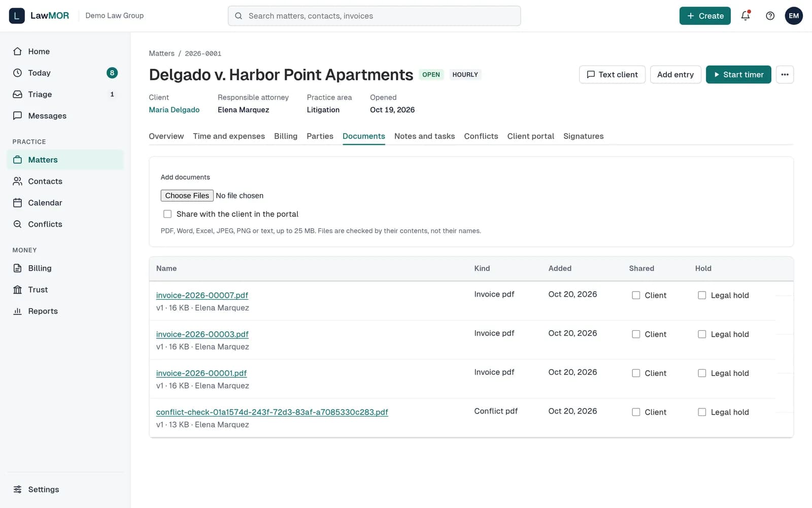Open the Notes and tasks tab
This screenshot has height=508, width=812.
click(424, 136)
